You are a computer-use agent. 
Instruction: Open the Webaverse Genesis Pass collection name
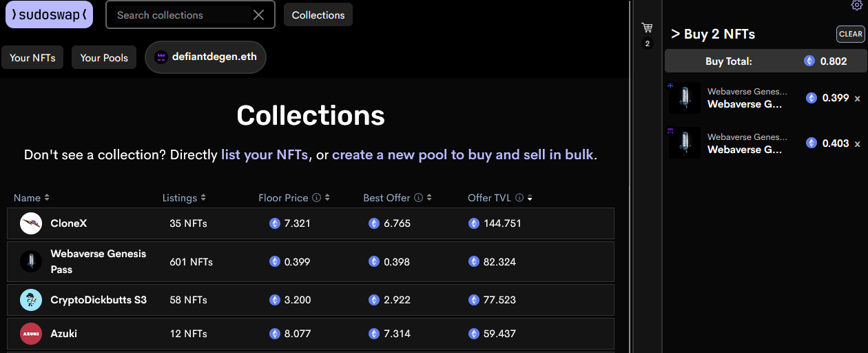coord(99,261)
